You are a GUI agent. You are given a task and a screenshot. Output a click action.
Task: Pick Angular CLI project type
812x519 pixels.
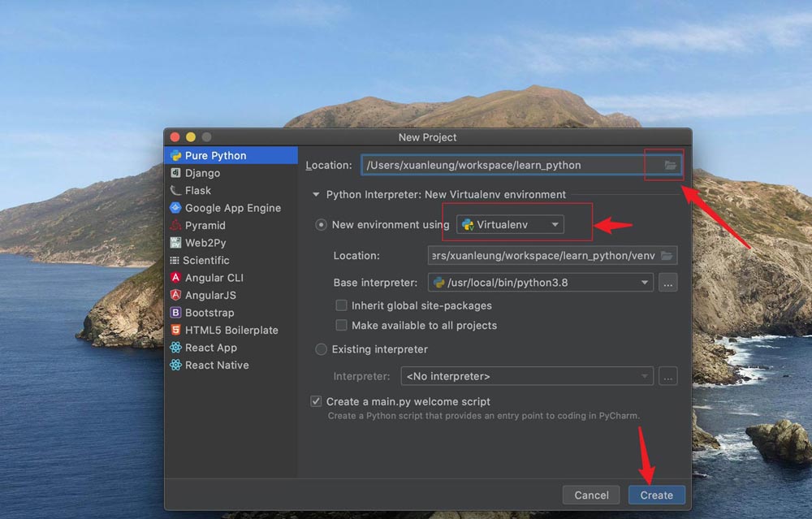pos(231,278)
